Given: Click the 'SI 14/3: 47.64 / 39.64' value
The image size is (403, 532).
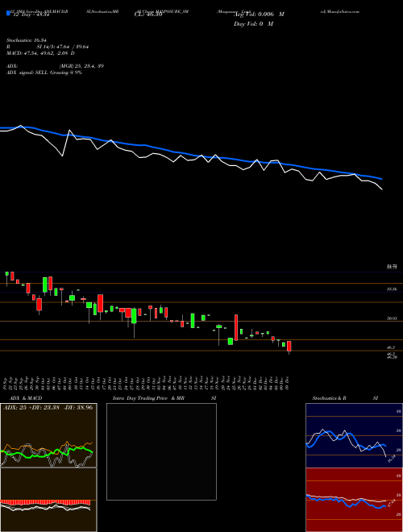Looking at the screenshot, I should [63, 47].
